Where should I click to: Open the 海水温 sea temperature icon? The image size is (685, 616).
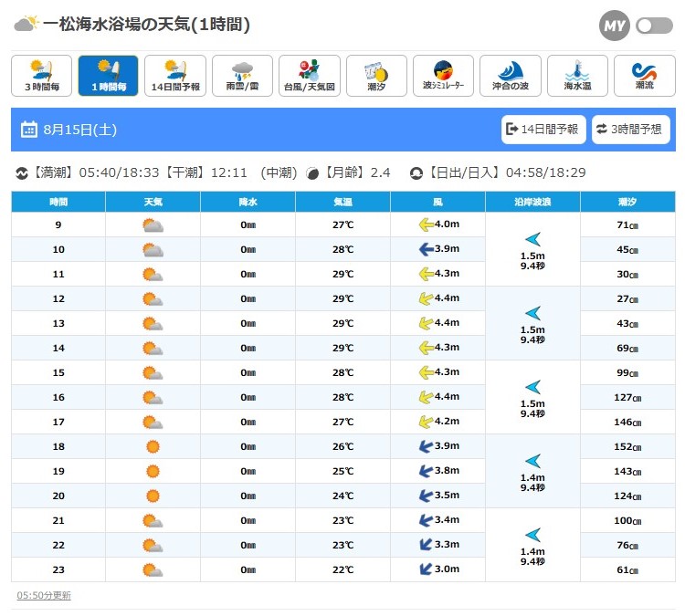pyautogui.click(x=577, y=76)
